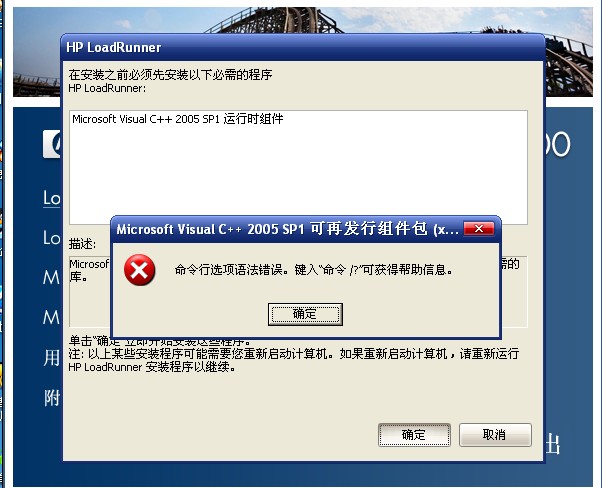
Task: Click the 出 exit link bottom right
Action: [x=553, y=445]
